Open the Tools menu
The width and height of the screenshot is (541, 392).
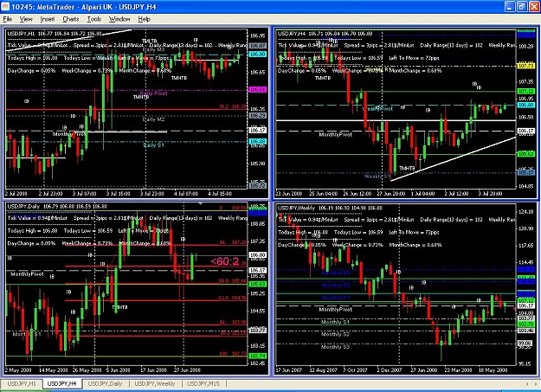coord(94,19)
